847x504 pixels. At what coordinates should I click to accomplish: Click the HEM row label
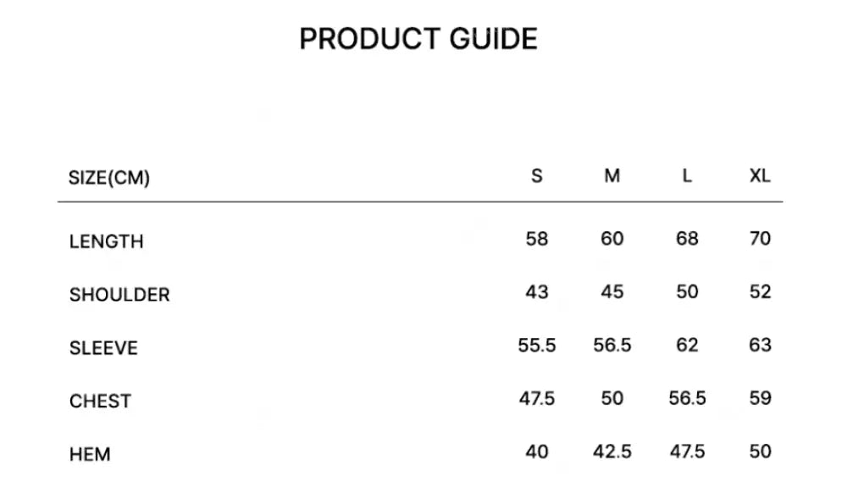pos(90,454)
